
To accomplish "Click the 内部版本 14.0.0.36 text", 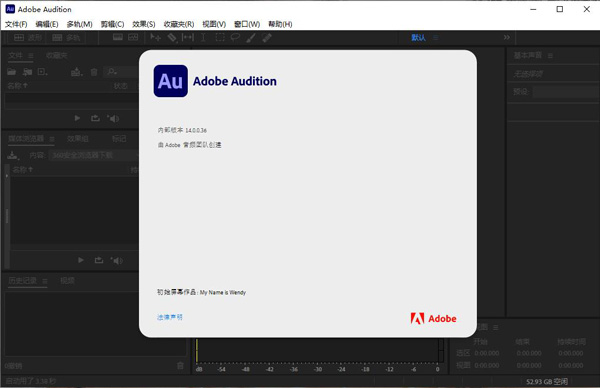I will (182, 130).
